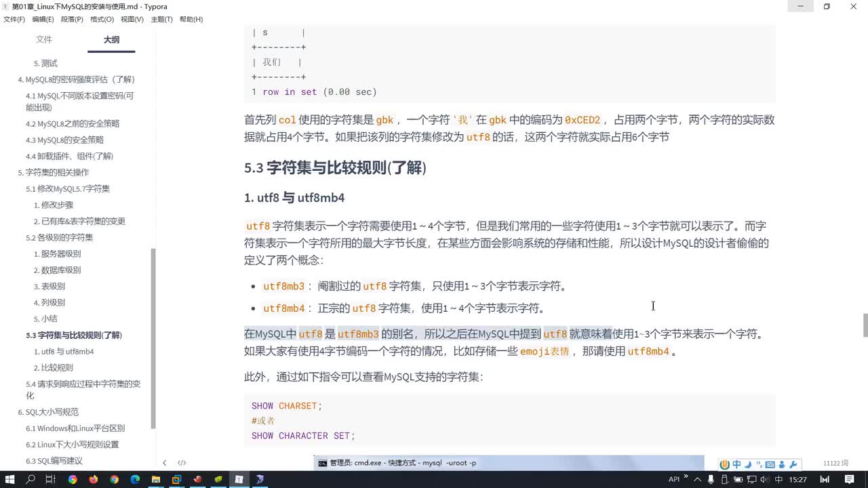Open 6.1 Windows和Linux平台区别 entry

coord(75,428)
